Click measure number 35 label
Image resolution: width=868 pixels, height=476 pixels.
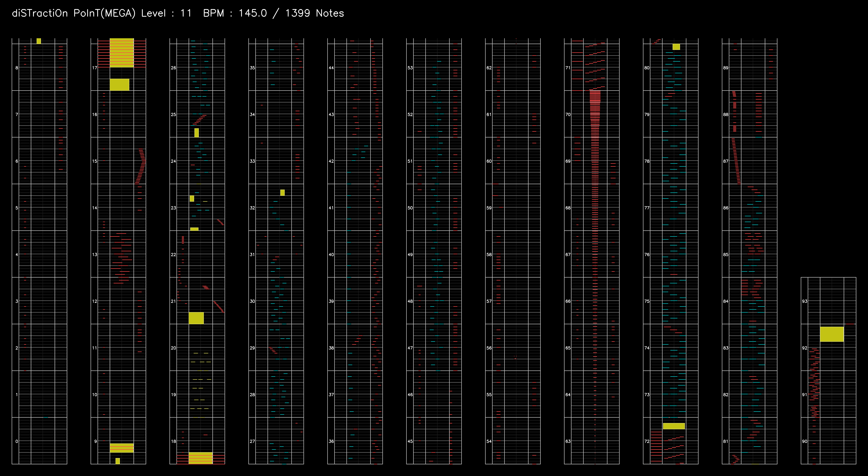[252, 68]
